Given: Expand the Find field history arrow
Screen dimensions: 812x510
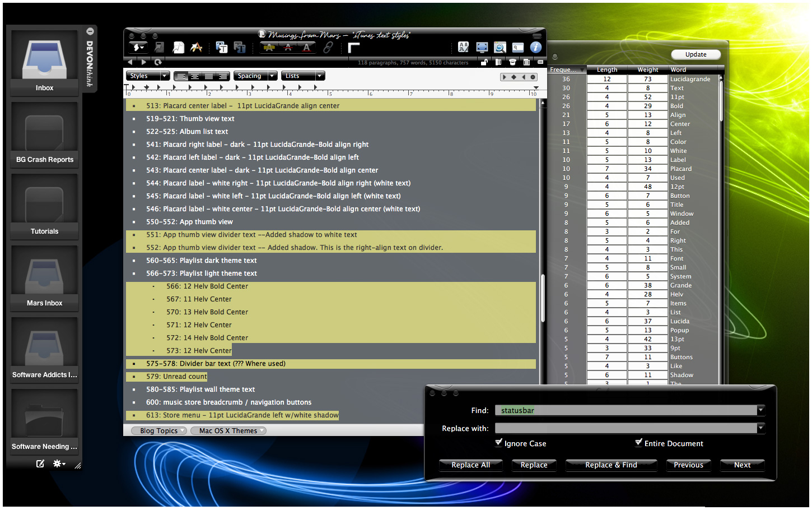Looking at the screenshot, I should [x=760, y=410].
